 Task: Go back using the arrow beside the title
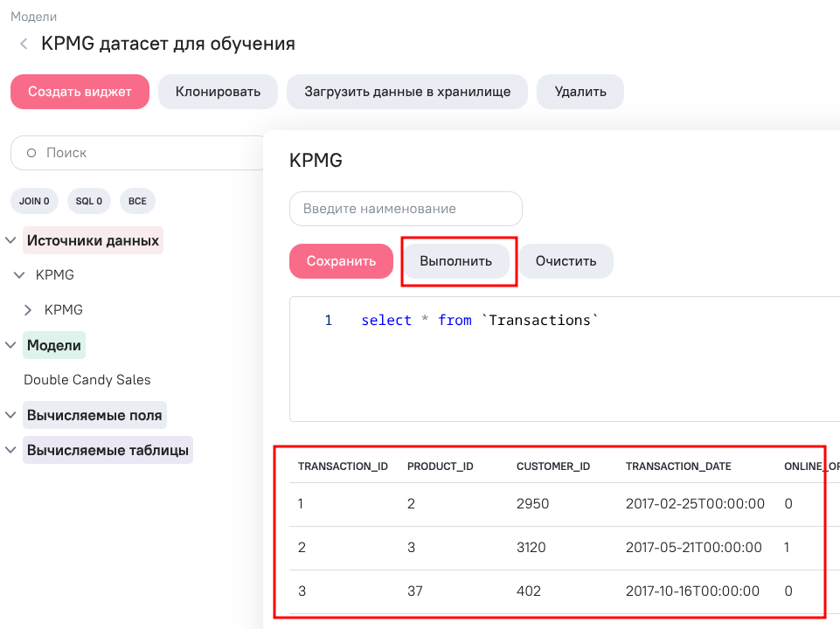coord(24,44)
